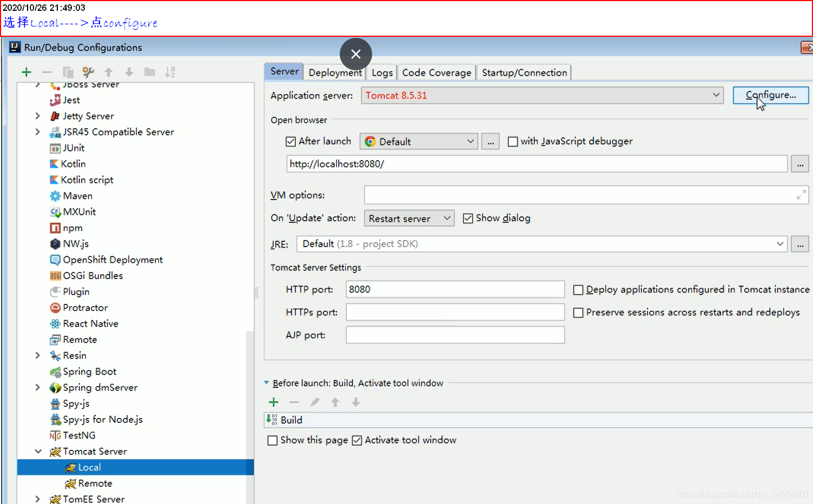Click the AJP port field
Screen dimensions: 813x504
455,335
